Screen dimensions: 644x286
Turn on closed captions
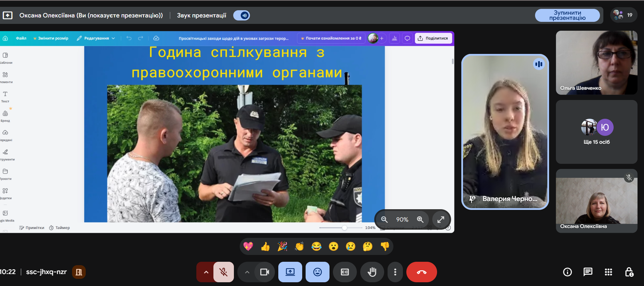point(345,272)
